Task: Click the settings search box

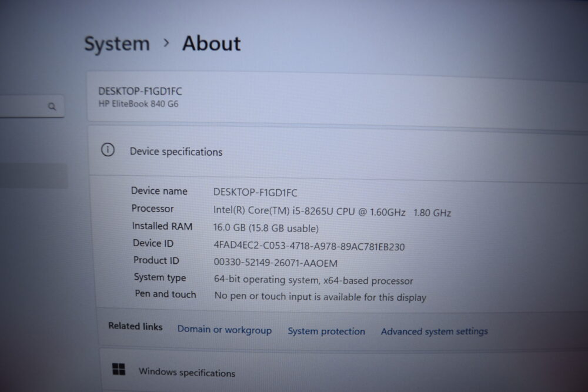Action: (x=32, y=107)
